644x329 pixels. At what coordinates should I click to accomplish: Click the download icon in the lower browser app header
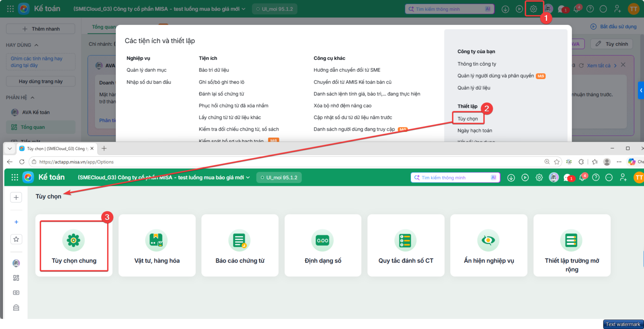tap(511, 177)
